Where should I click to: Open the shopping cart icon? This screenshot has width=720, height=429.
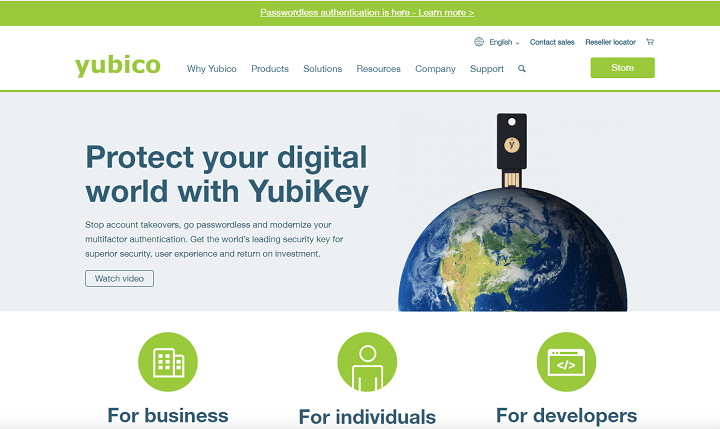pos(650,42)
